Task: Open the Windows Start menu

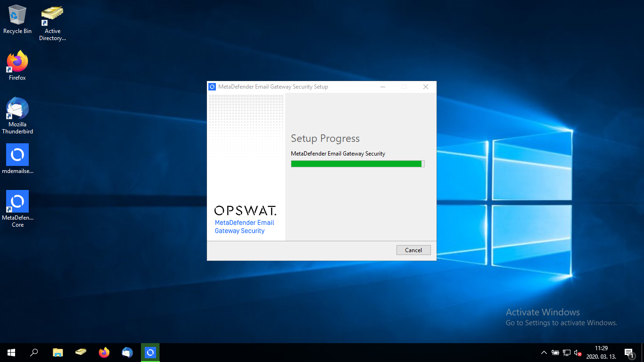Action: pyautogui.click(x=11, y=353)
